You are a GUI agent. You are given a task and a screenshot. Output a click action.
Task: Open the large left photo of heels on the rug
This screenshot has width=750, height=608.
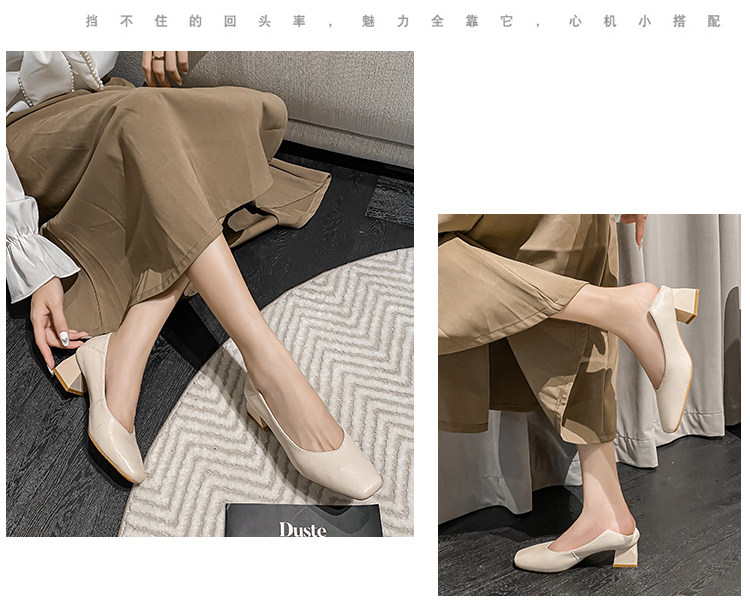pyautogui.click(x=210, y=294)
